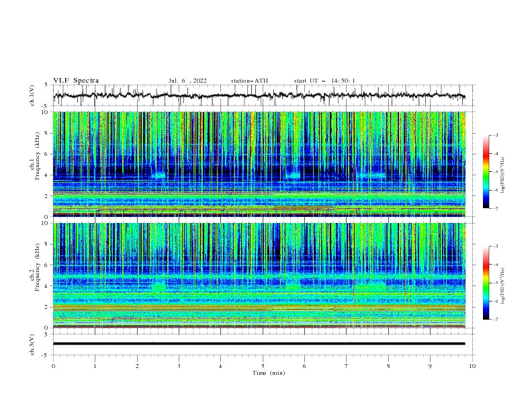Viewport: 532px width, 411px height.
Task: Click the "5" tick label on the time axis
Action: tap(263, 366)
